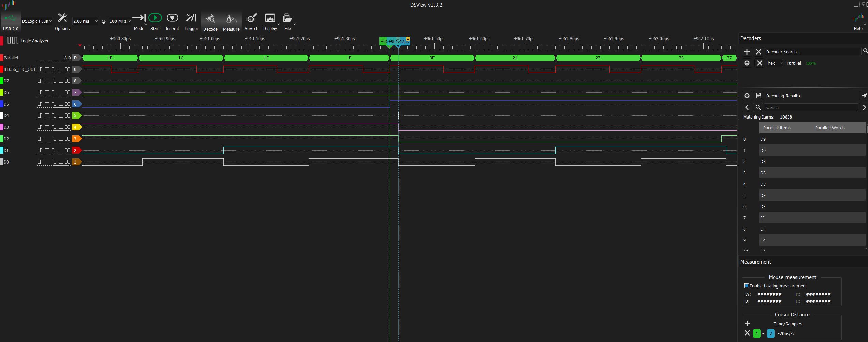Viewport: 868px width, 342px height.
Task: Toggle the Decode panel icon
Action: pos(211,18)
